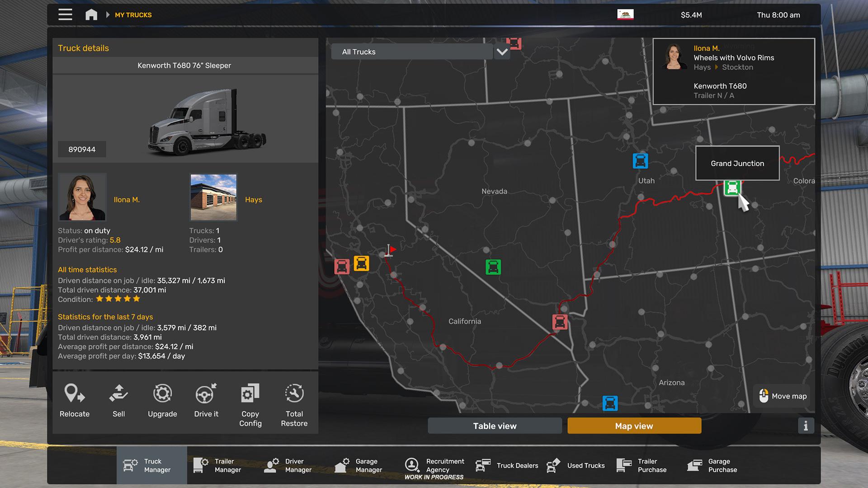
Task: Open the Driver Manager tab
Action: point(292,465)
